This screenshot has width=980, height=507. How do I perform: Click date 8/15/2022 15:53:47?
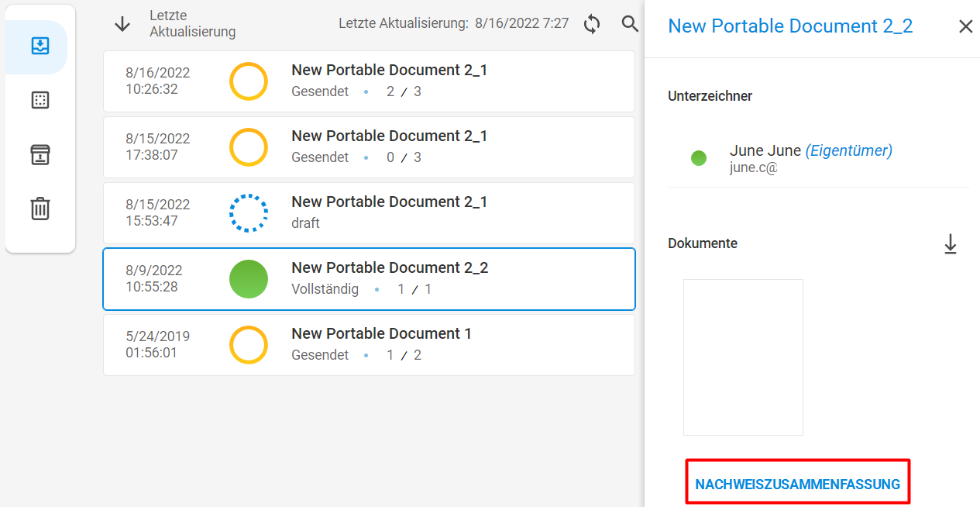pyautogui.click(x=157, y=213)
